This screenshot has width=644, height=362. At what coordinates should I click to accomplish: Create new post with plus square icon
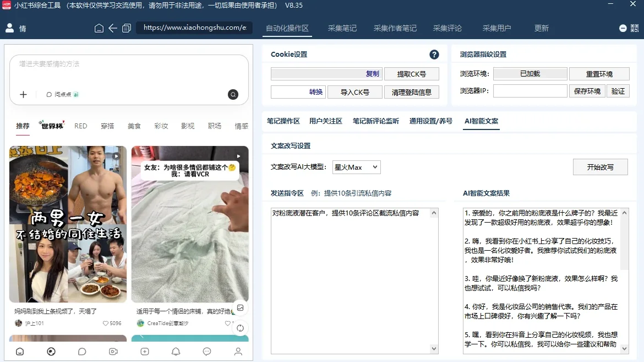pyautogui.click(x=145, y=352)
